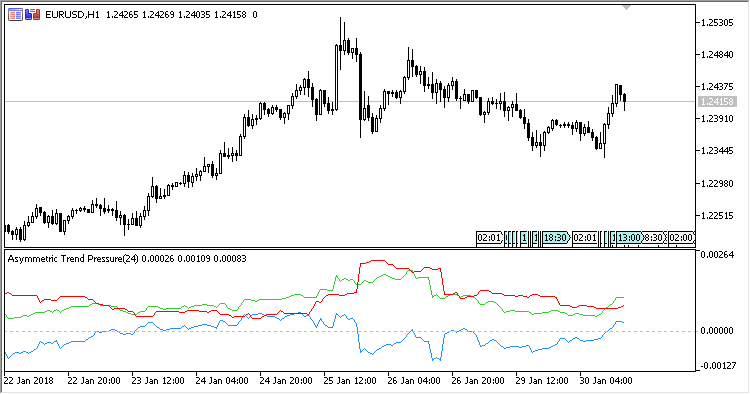Click the current price tag 1.24158 on axis

point(717,101)
